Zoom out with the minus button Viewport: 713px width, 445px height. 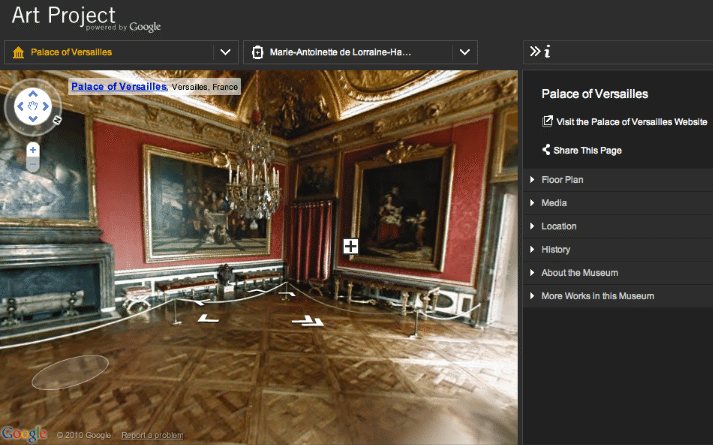(x=33, y=164)
